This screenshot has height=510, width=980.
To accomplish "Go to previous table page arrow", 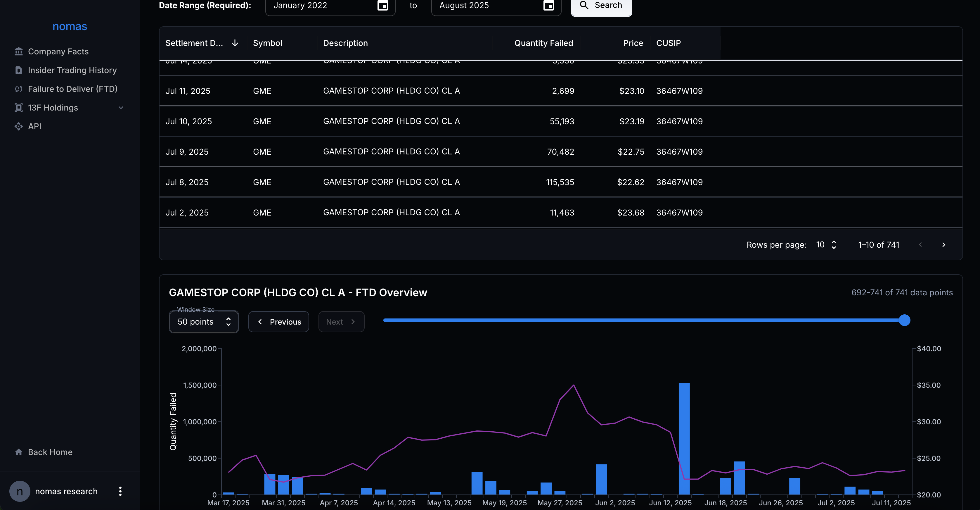I will pyautogui.click(x=920, y=244).
